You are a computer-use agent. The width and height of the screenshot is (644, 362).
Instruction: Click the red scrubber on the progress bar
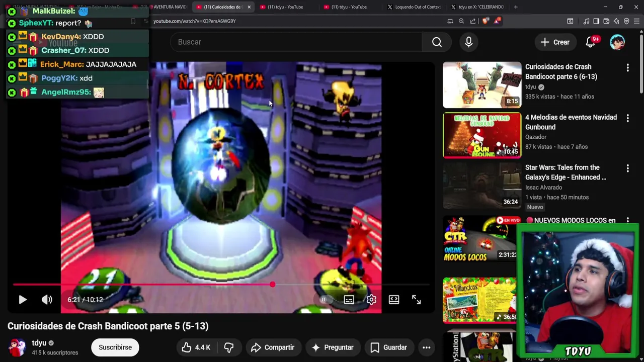[272, 285]
